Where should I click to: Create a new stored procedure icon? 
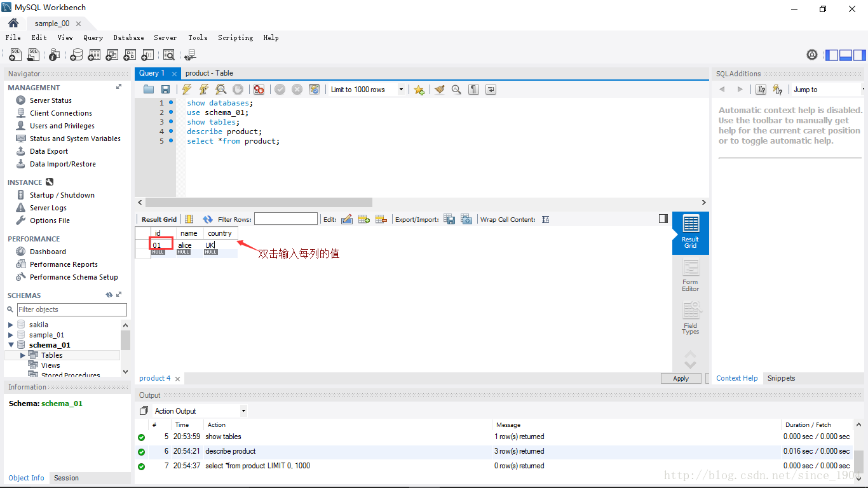(x=130, y=55)
